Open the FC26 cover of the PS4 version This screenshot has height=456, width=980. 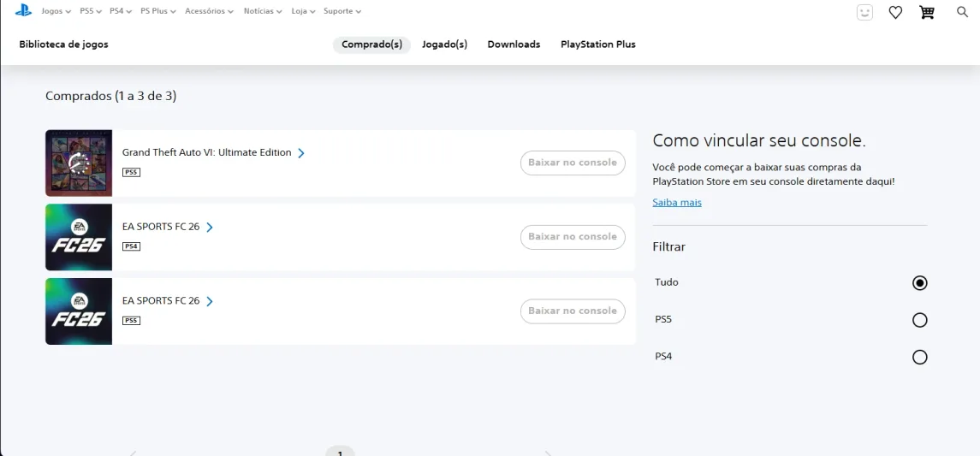pyautogui.click(x=79, y=237)
